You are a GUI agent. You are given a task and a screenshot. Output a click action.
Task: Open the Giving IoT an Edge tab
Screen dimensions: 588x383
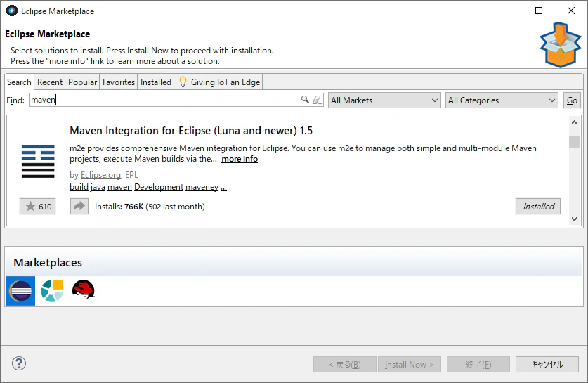(x=218, y=82)
